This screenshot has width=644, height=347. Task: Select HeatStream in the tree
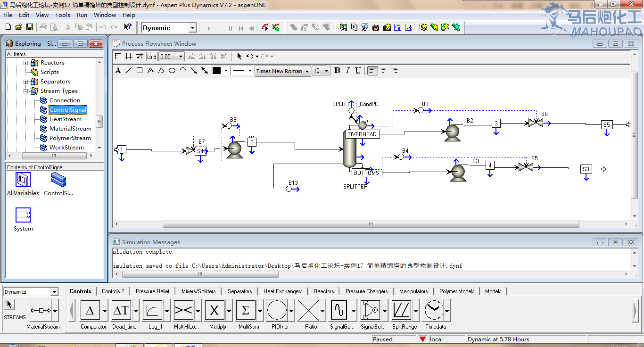click(x=65, y=119)
